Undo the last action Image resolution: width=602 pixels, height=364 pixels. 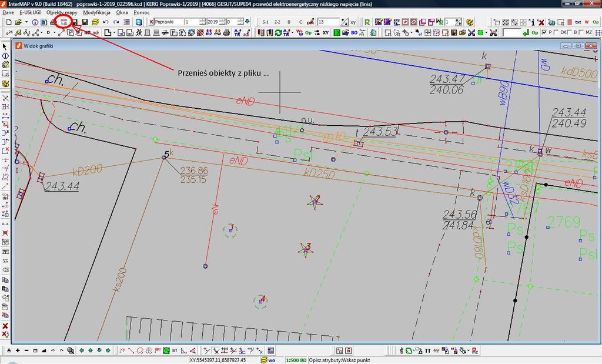(106, 22)
